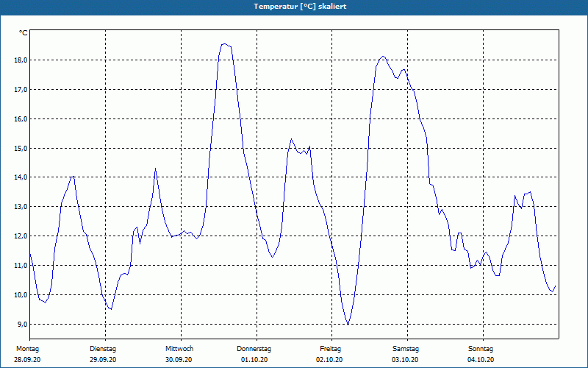
Task: Click the Freitag day label
Action: [x=330, y=349]
